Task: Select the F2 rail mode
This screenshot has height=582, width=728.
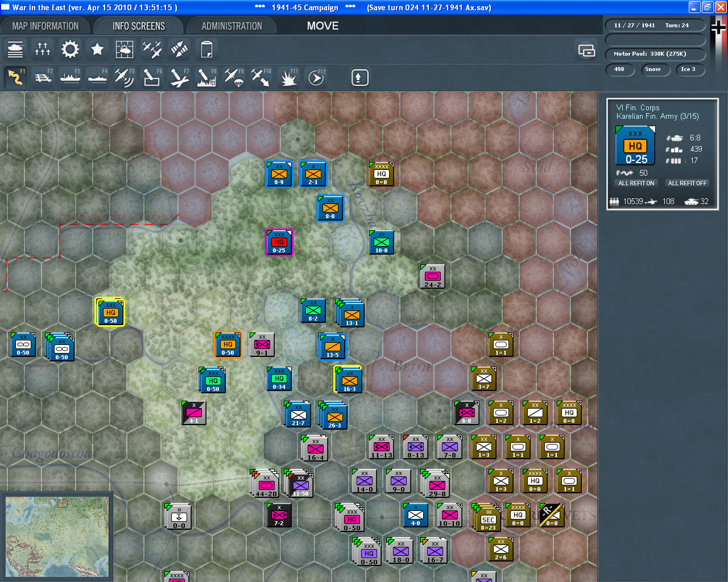Action: [x=43, y=77]
